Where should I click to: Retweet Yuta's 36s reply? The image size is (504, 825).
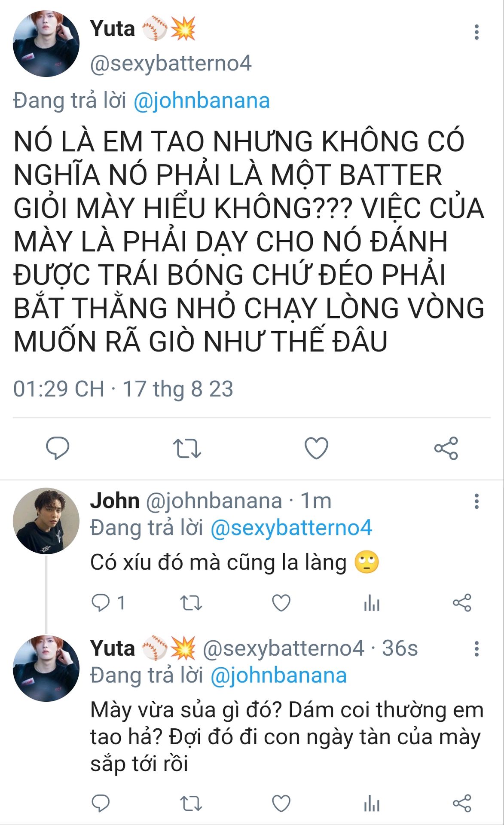click(191, 803)
